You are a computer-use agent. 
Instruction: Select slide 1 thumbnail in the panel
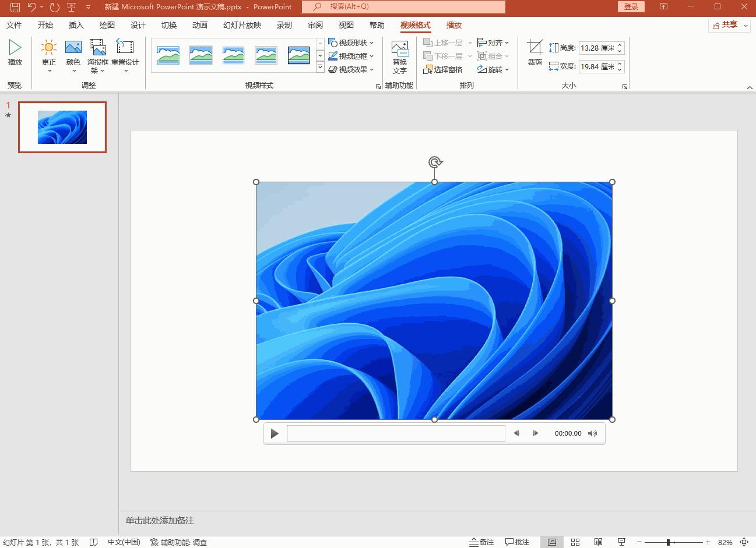tap(62, 127)
